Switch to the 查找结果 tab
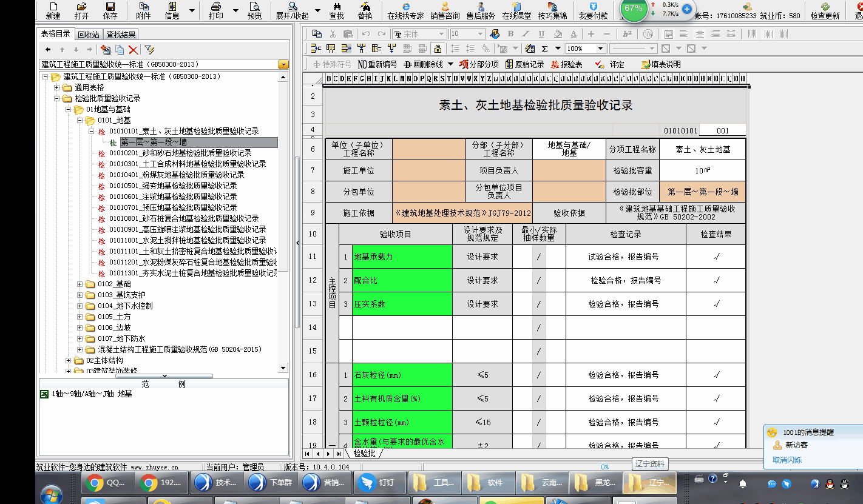The width and height of the screenshot is (863, 504). coord(121,35)
